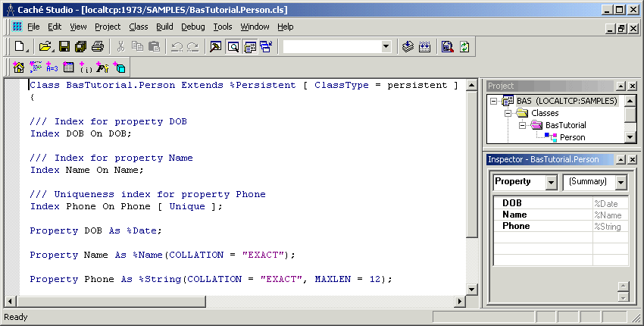Image resolution: width=644 pixels, height=326 pixels.
Task: Open the empty toolbar combo box dropdown
Action: 386,46
